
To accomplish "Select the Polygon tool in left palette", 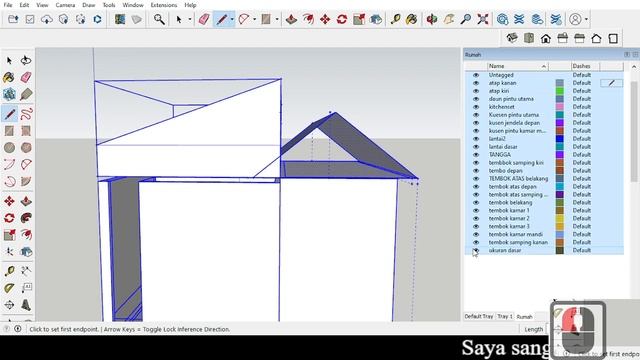I will tap(26, 147).
